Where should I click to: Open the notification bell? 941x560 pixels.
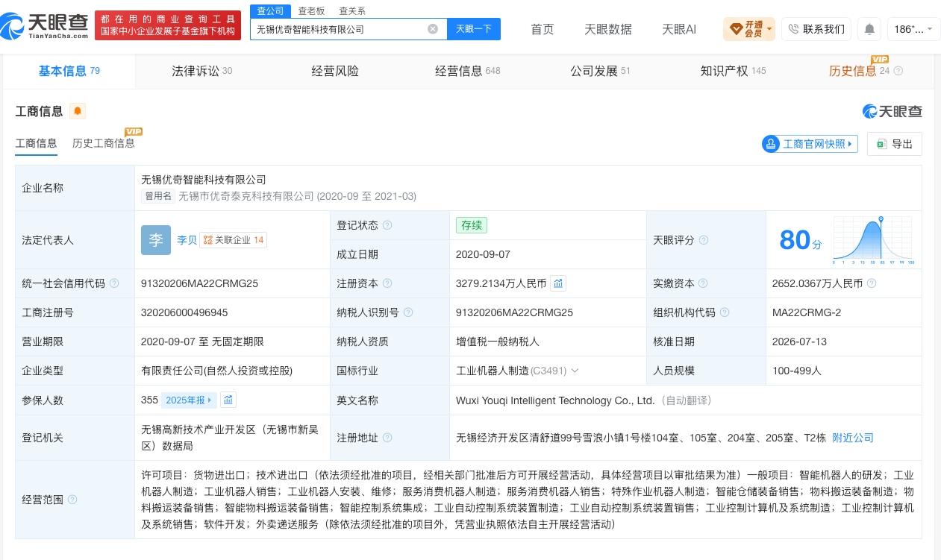click(869, 29)
